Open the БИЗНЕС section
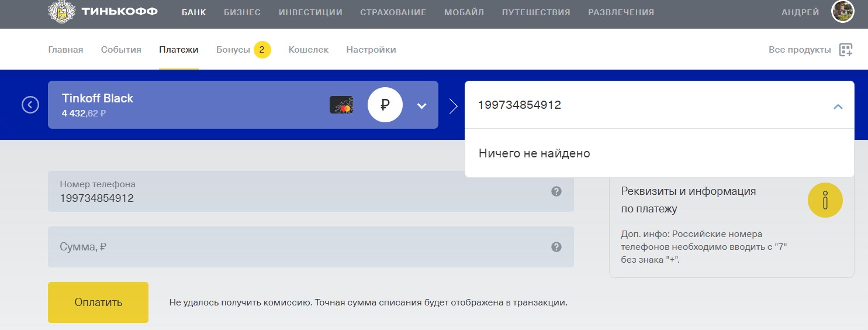This screenshot has width=868, height=330. (242, 12)
